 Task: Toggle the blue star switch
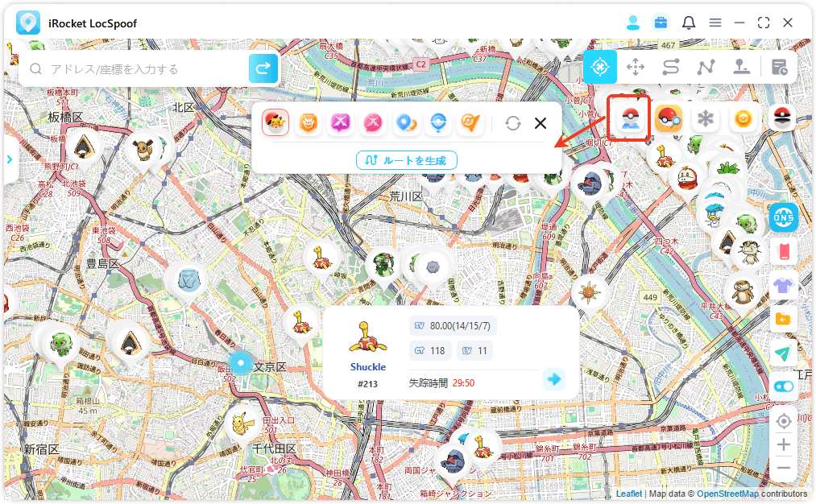coord(783,386)
